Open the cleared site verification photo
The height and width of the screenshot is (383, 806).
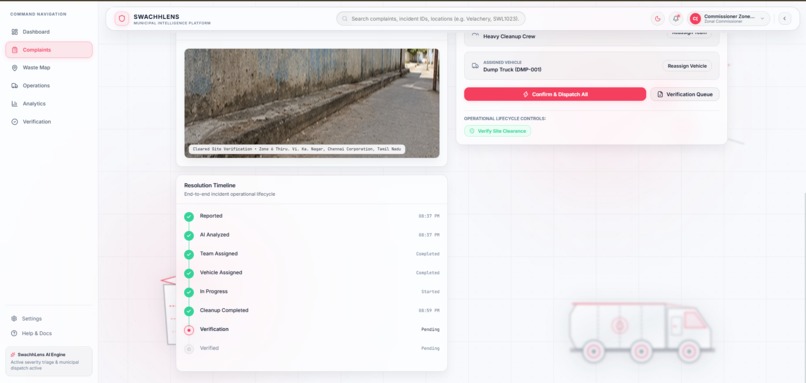pos(312,103)
